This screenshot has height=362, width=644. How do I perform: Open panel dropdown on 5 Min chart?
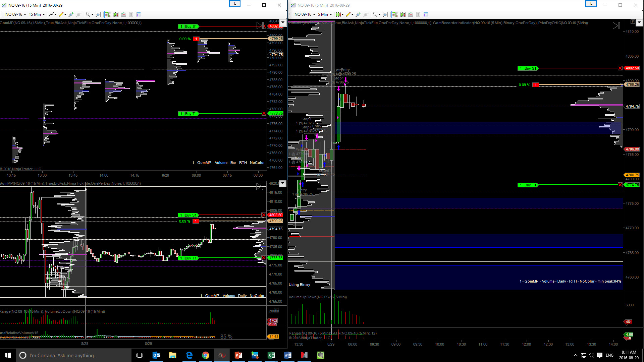pos(639,22)
